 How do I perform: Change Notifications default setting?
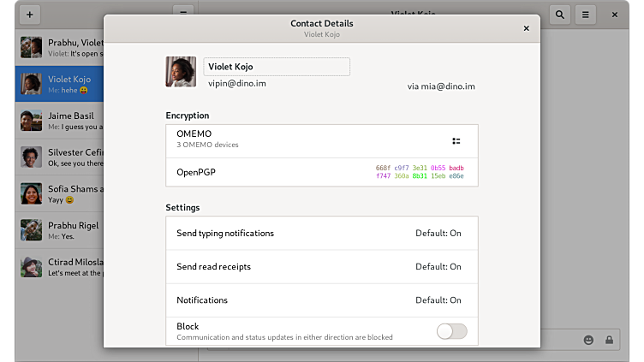(438, 300)
